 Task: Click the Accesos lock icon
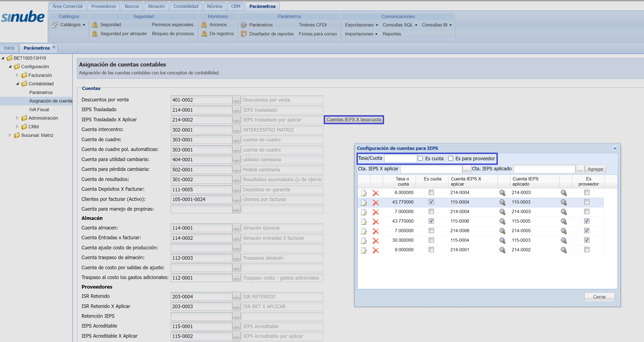pos(204,25)
